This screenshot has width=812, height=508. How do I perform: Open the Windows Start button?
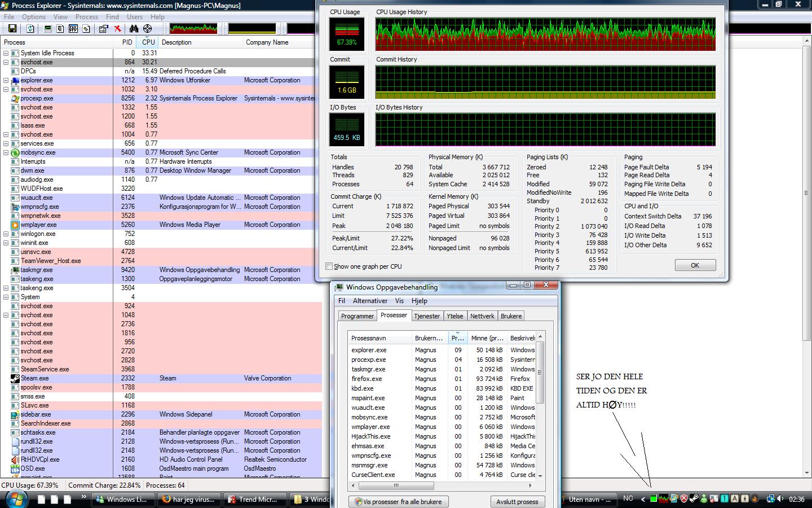(15, 499)
